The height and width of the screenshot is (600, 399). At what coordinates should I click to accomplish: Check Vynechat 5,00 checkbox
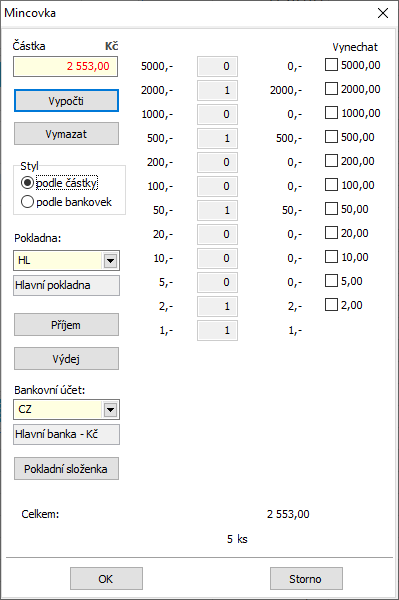pos(331,281)
